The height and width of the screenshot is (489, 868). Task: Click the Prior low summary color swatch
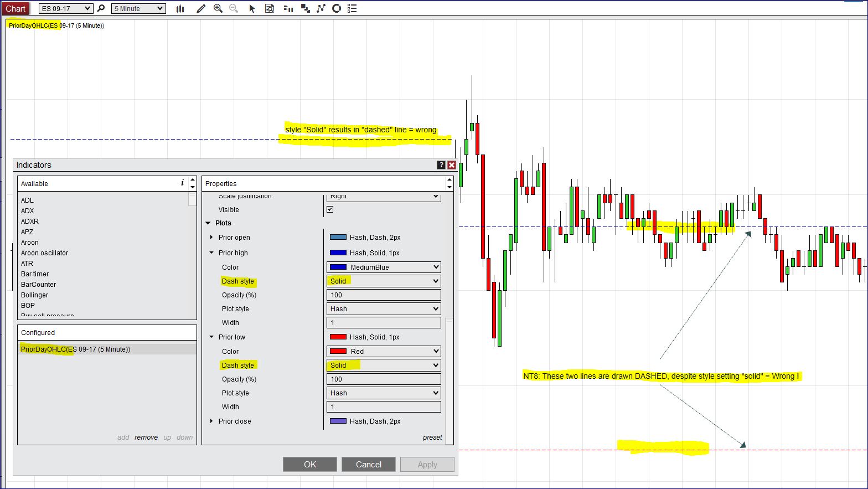coord(338,337)
